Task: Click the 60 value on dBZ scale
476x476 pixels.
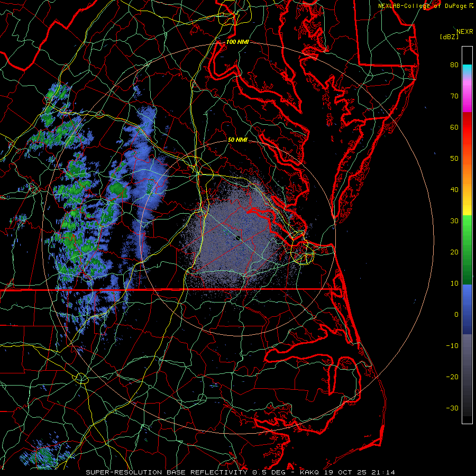Action: pyautogui.click(x=454, y=127)
